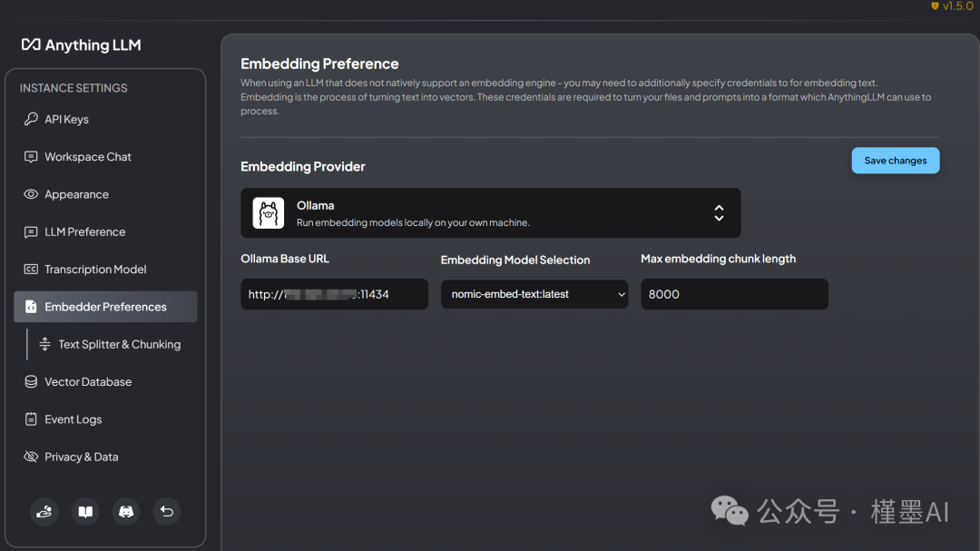Click the provider selector up-down chevrons
The image size is (980, 551).
tap(719, 212)
